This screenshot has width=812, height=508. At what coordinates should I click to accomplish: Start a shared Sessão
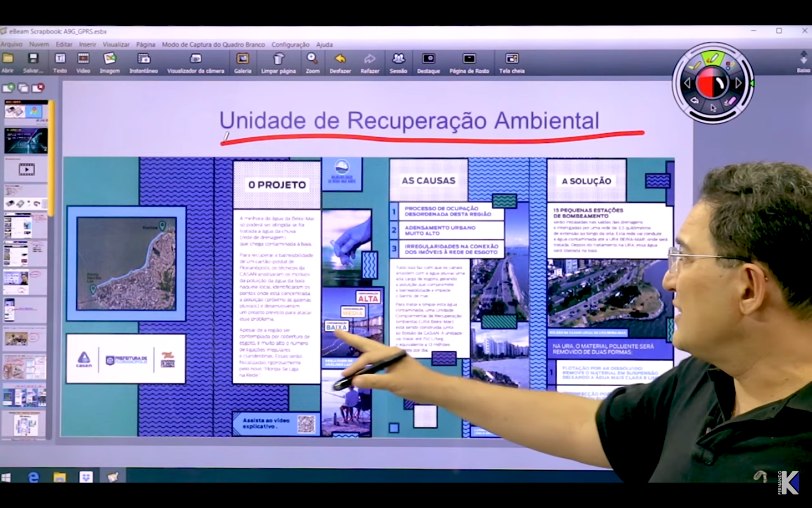click(x=398, y=63)
